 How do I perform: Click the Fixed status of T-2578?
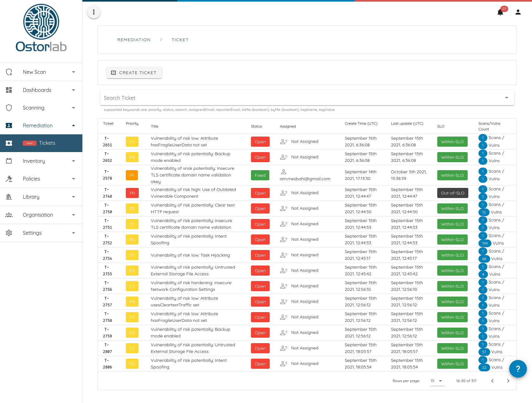click(260, 175)
